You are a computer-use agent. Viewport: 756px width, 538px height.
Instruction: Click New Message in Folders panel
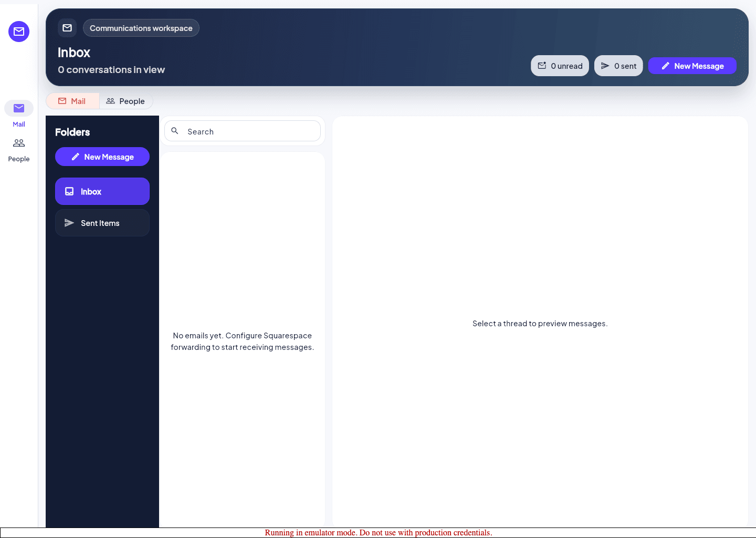pyautogui.click(x=102, y=157)
